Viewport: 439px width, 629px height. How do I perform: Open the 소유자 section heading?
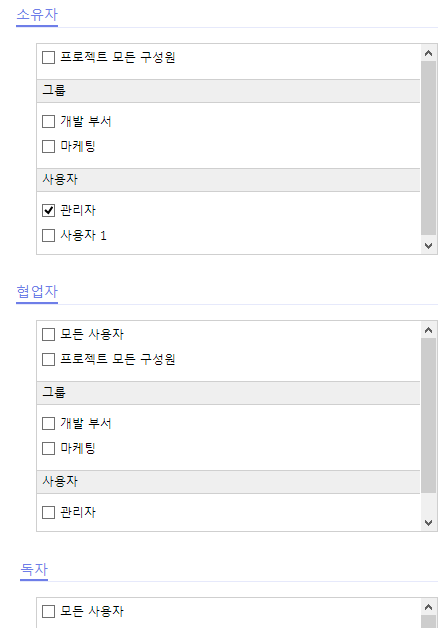point(37,15)
